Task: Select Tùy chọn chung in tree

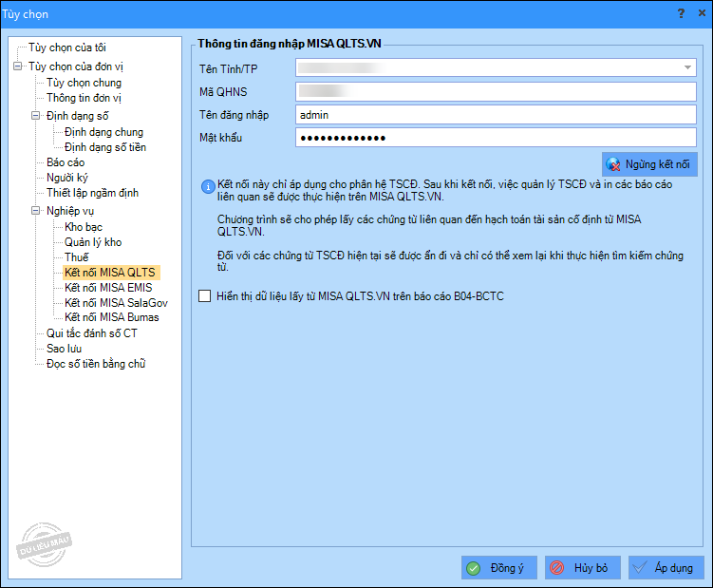Action: click(x=84, y=83)
